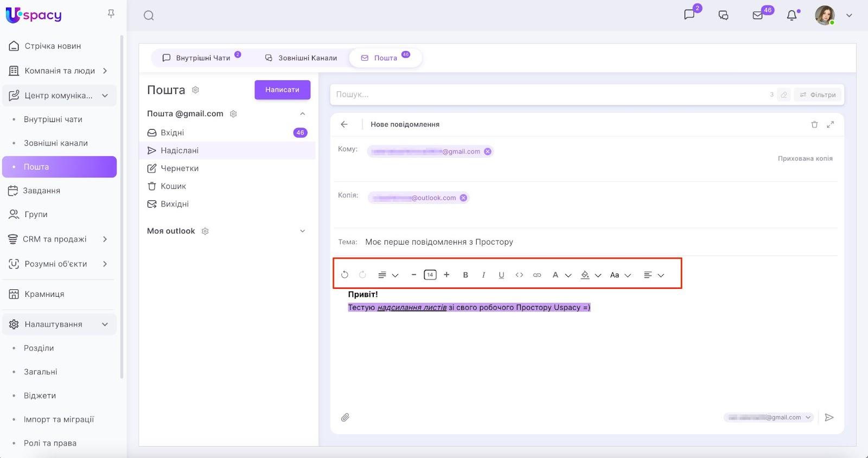Toggle italic text formatting
The height and width of the screenshot is (458, 868).
(x=483, y=275)
